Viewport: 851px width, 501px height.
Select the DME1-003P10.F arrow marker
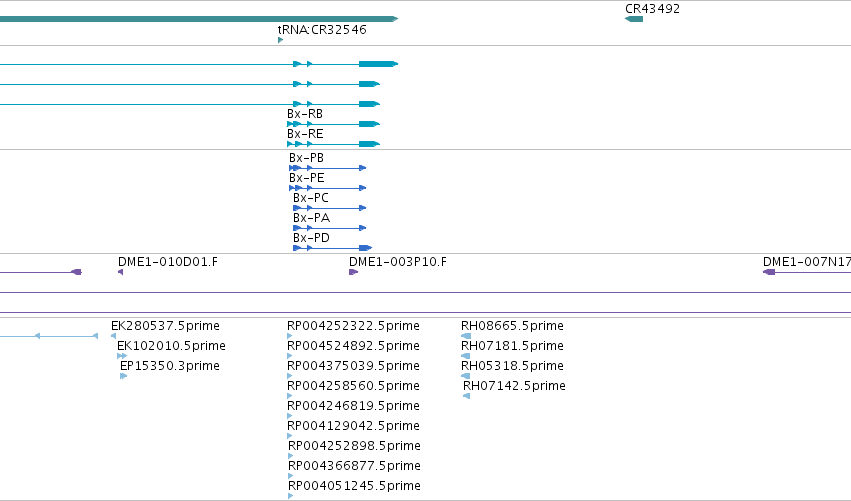353,272
